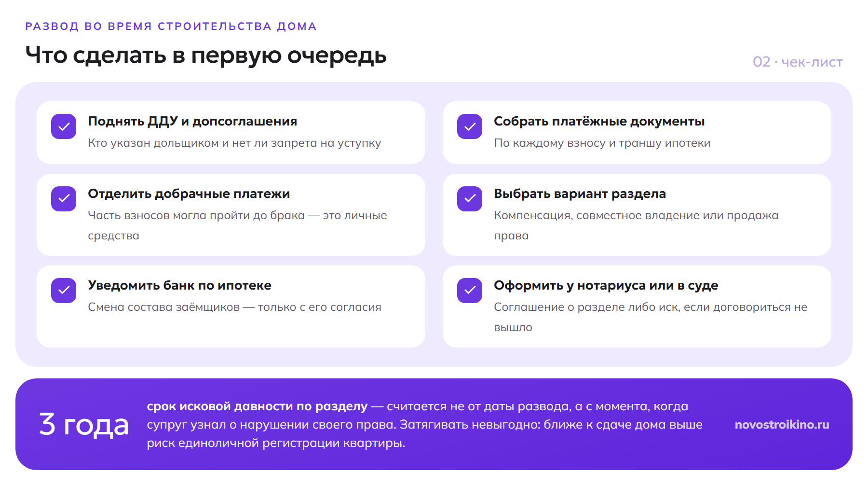Toggle checkbox for Выбрать вариант раздела
868x501 pixels.
click(x=470, y=199)
